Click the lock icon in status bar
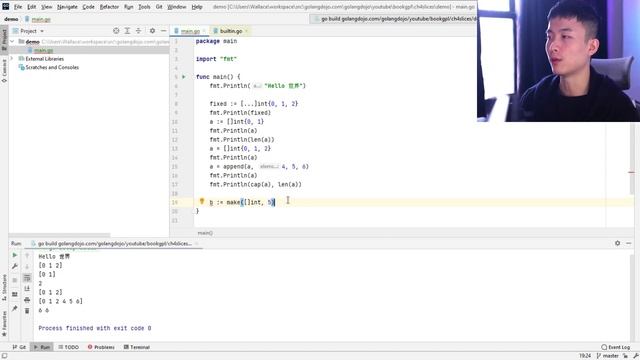The width and height of the screenshot is (640, 360). click(625, 356)
